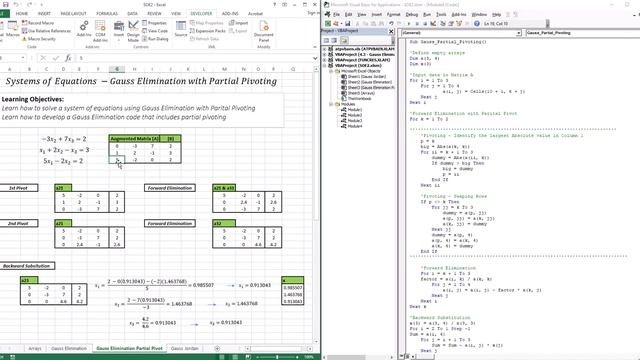
Task: Switch to the INSERT ribbon tab
Action: pyautogui.click(x=44, y=13)
